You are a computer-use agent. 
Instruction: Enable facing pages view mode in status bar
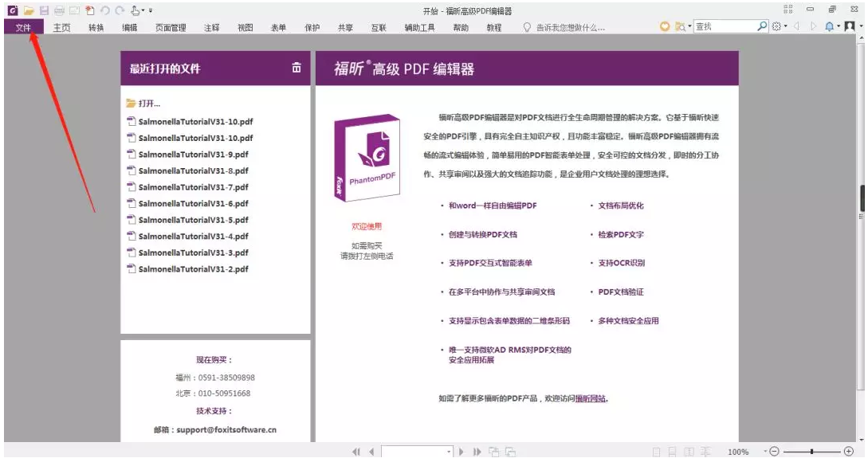point(689,452)
